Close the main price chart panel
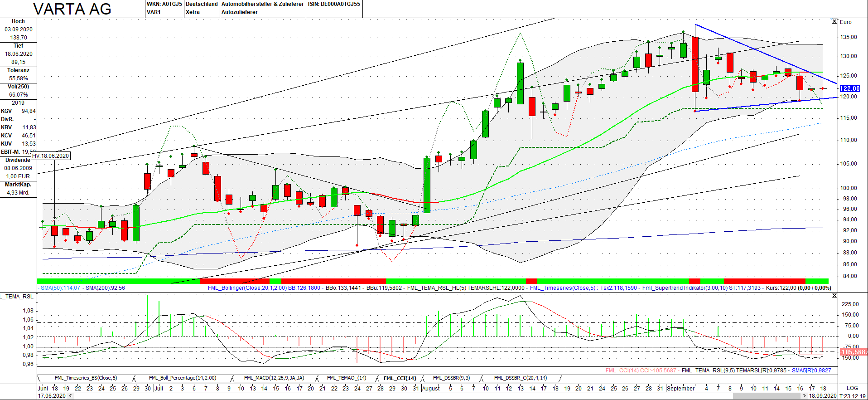This screenshot has height=400, width=868. point(834,21)
